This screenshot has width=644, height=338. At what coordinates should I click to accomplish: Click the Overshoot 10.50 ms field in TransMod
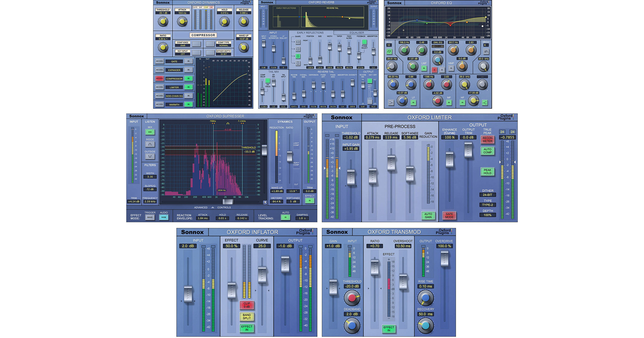(x=403, y=246)
